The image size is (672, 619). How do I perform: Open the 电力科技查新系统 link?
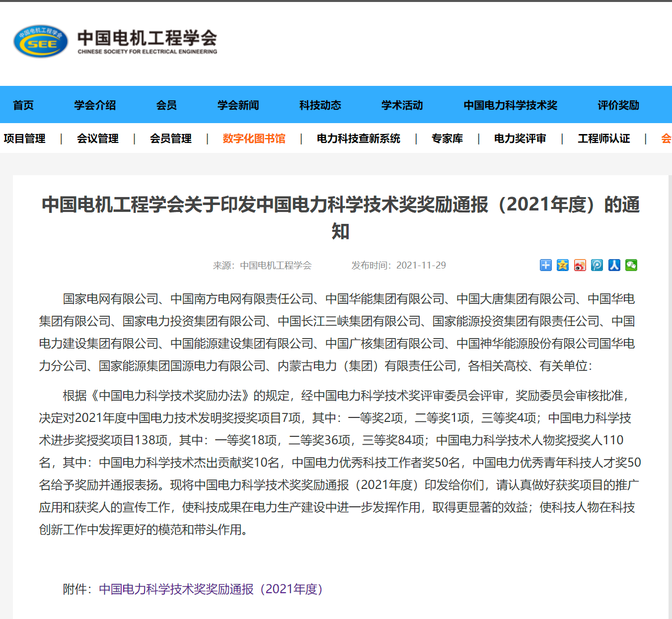point(359,138)
